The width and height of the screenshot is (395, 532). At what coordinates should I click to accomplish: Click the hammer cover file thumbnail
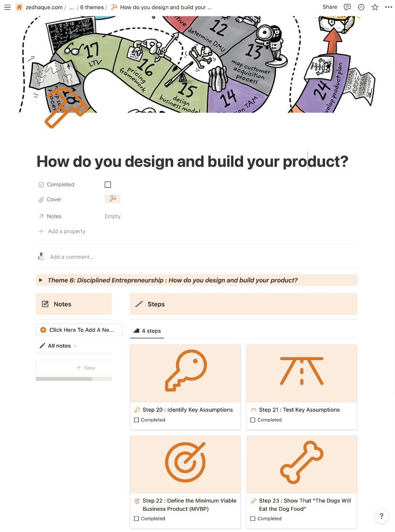coord(112,199)
